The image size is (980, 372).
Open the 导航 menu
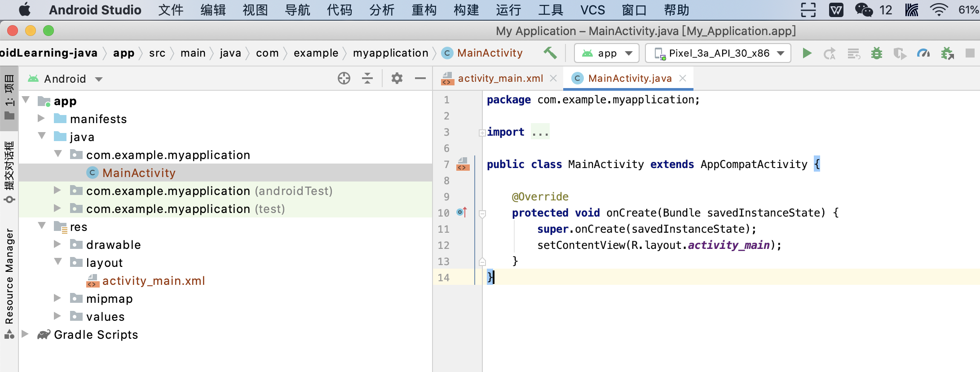click(297, 10)
